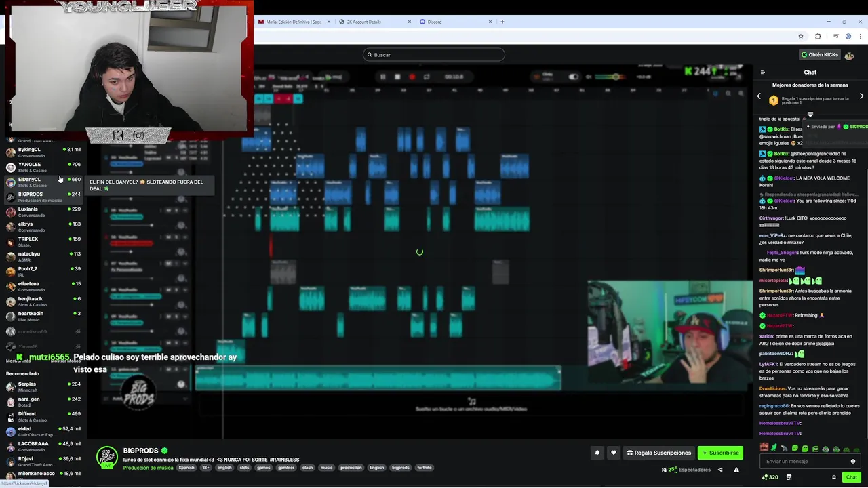Send message with green Chat button
The height and width of the screenshot is (488, 868).
tap(852, 477)
